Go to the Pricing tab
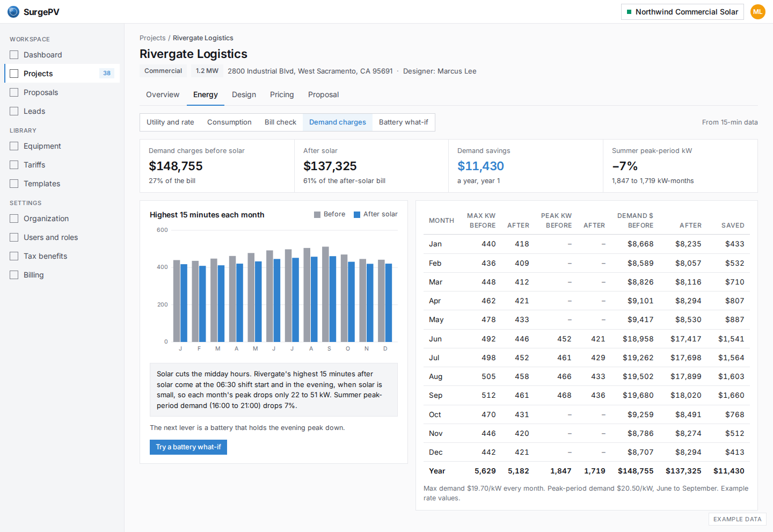The image size is (773, 532). click(x=282, y=94)
